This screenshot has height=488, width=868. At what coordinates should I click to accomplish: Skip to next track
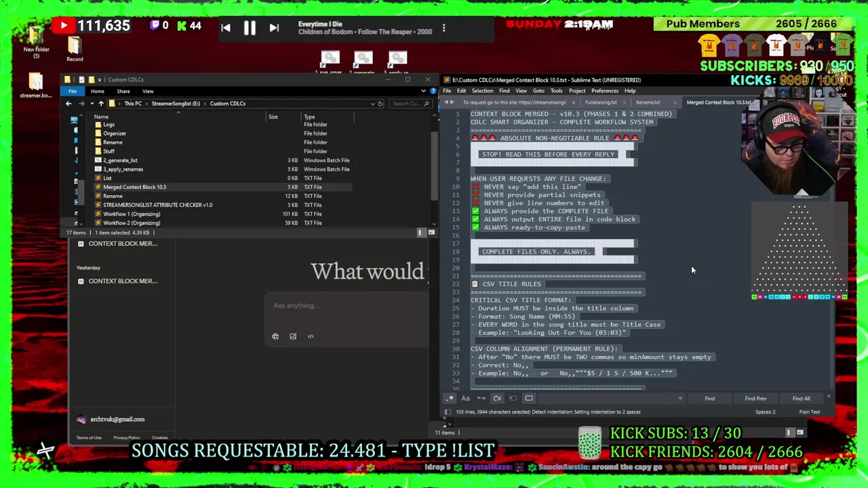click(x=274, y=28)
